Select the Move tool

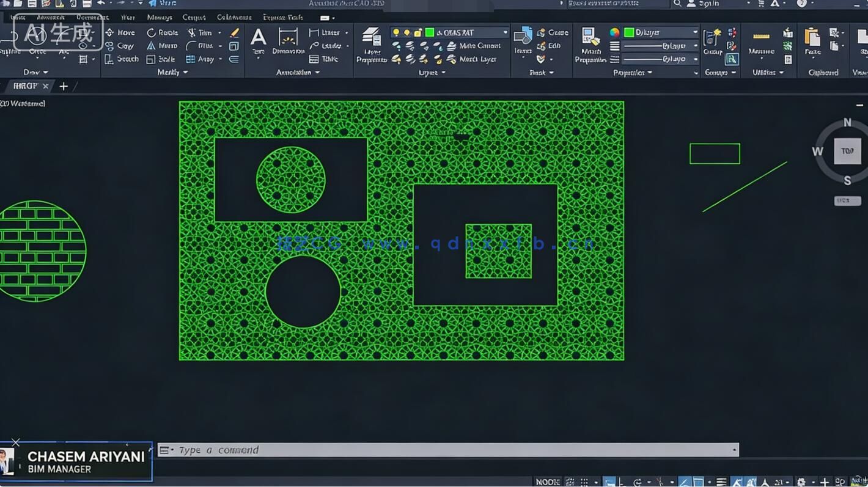(x=120, y=32)
